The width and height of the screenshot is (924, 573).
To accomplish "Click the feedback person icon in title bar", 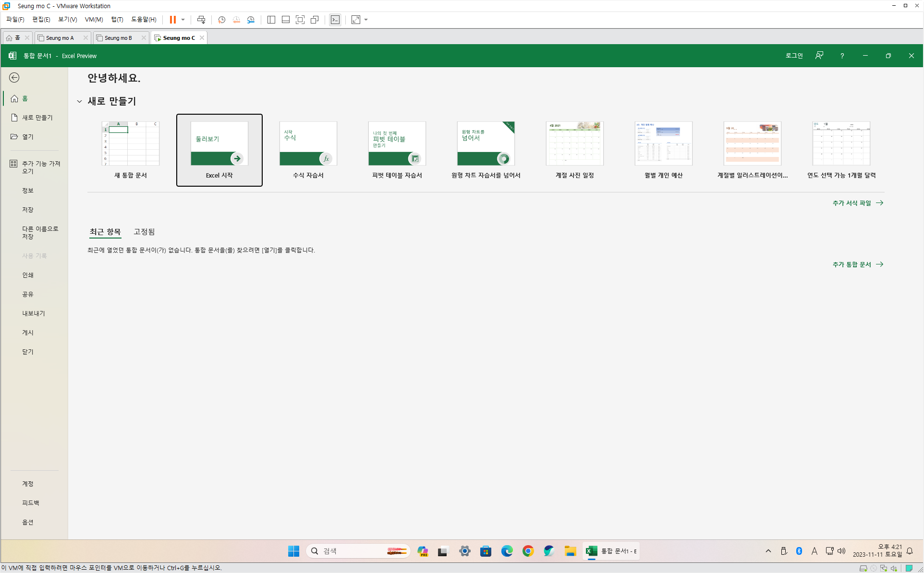I will tap(819, 56).
